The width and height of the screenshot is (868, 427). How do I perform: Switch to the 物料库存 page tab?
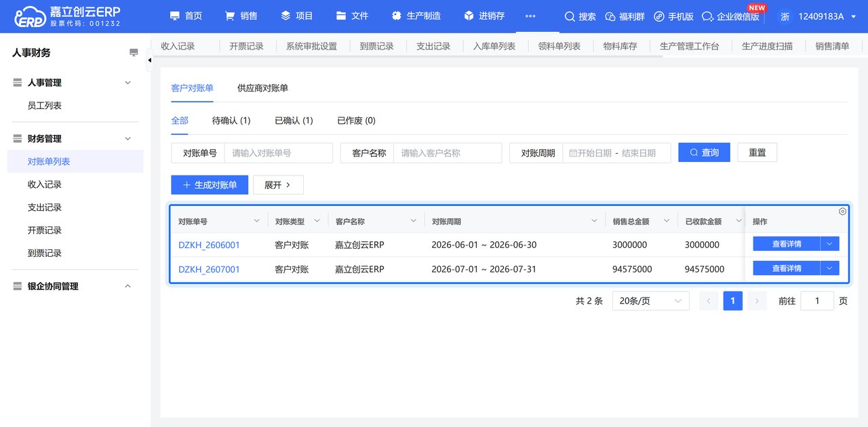click(620, 46)
